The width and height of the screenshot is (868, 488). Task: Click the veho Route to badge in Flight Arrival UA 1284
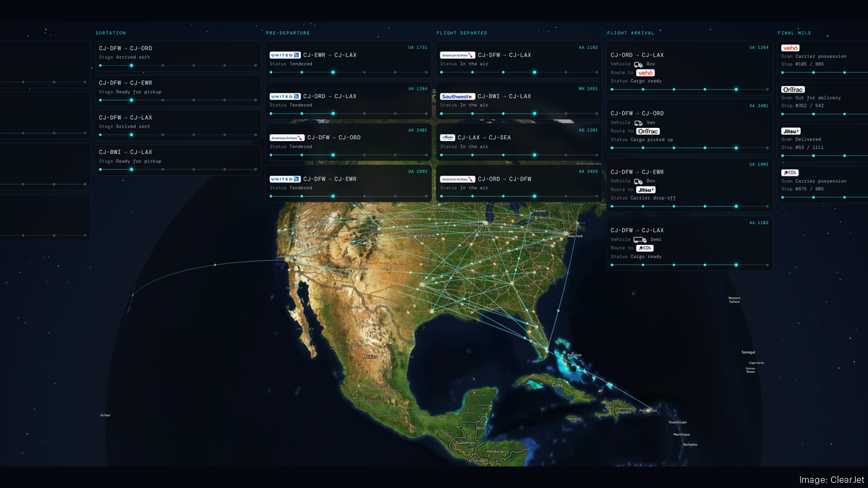[x=646, y=72]
